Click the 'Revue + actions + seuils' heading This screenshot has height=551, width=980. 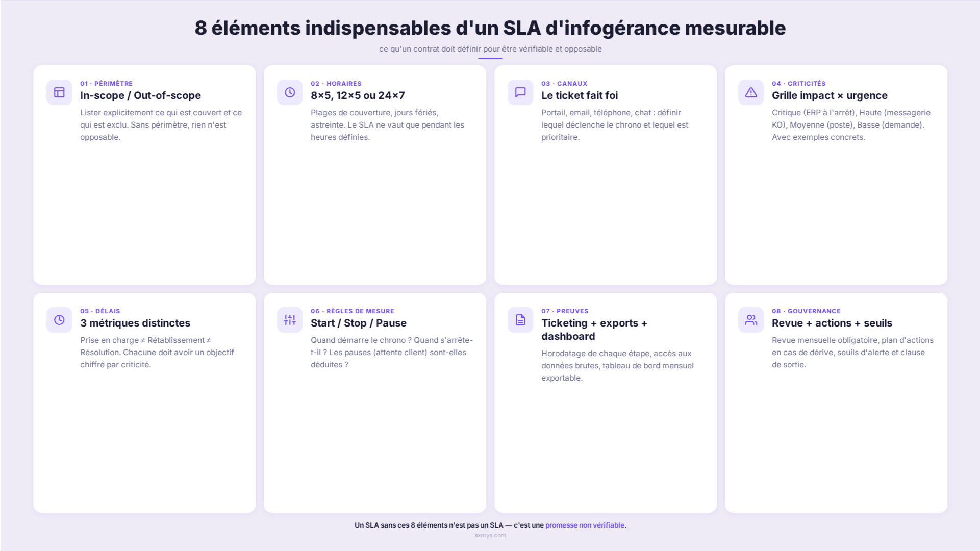pyautogui.click(x=832, y=323)
